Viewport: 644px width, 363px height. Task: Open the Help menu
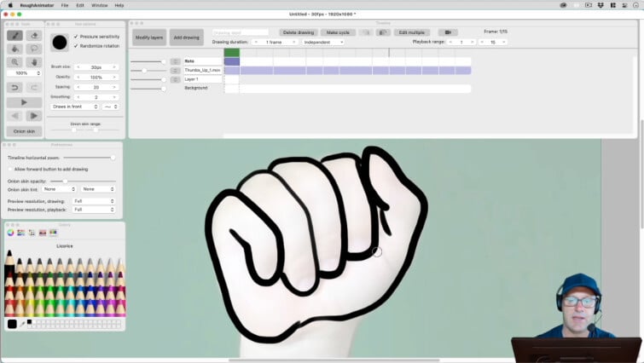(x=119, y=5)
